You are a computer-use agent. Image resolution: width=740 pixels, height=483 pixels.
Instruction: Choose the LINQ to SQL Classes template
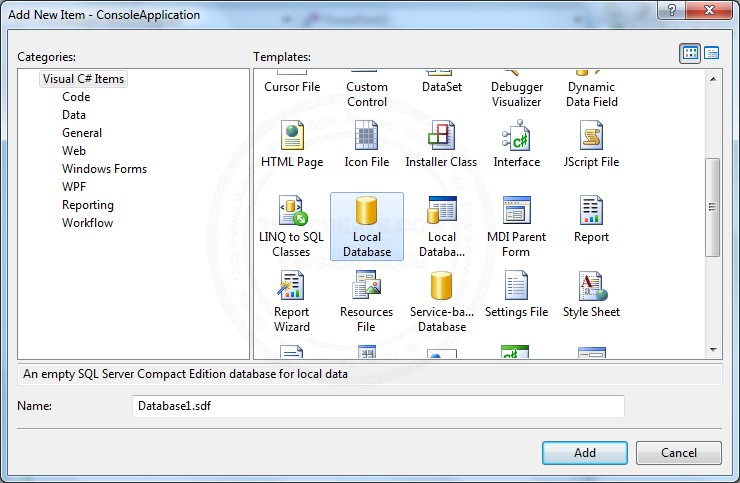(291, 212)
